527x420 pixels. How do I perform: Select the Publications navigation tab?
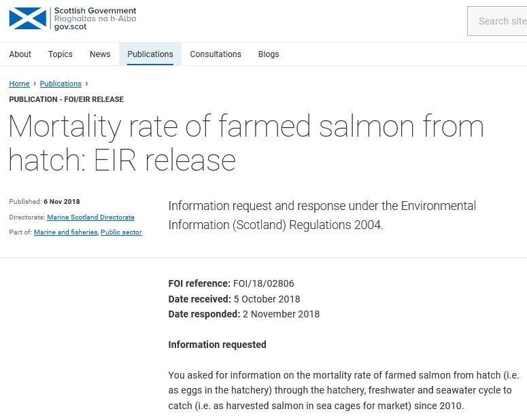pyautogui.click(x=150, y=54)
